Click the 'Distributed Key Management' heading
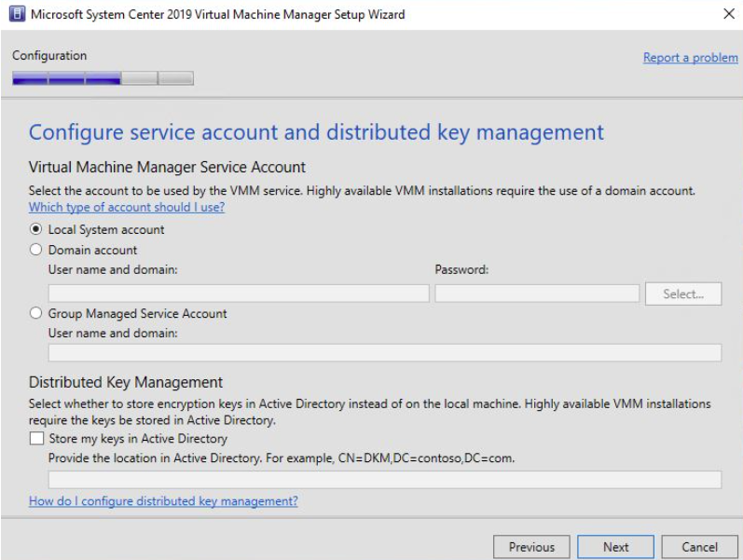Screen dimensions: 743x560 tap(126, 382)
